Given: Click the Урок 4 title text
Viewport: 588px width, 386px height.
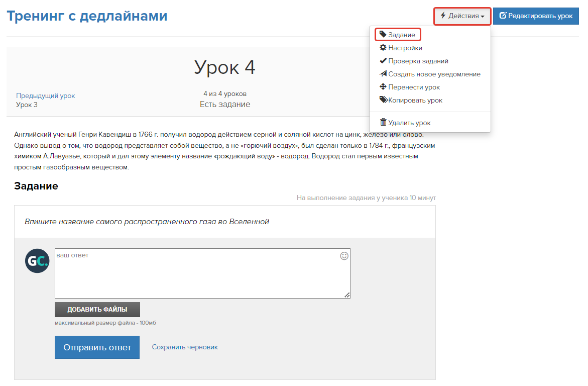Looking at the screenshot, I should click(x=224, y=67).
